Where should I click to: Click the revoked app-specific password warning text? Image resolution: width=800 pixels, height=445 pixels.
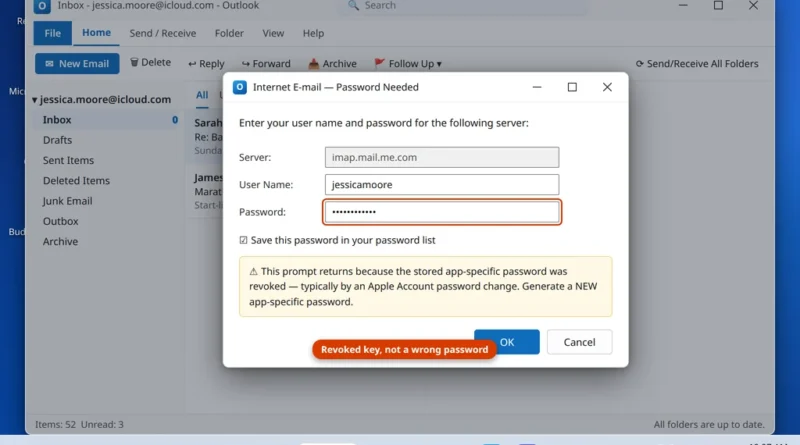tap(426, 286)
